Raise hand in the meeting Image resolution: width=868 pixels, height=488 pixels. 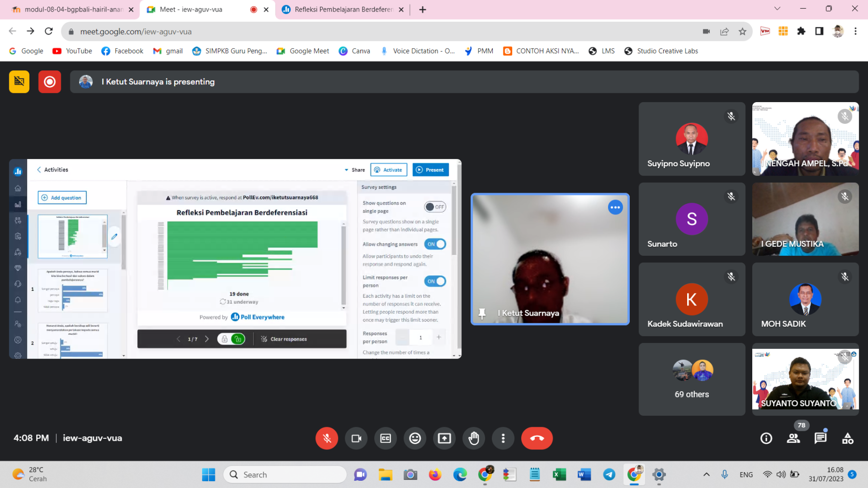(x=474, y=438)
